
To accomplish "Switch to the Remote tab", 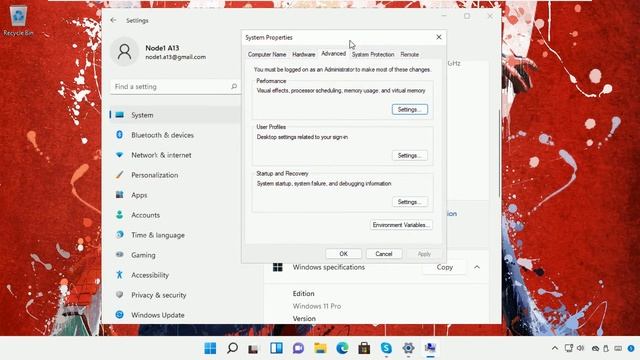I will click(409, 54).
